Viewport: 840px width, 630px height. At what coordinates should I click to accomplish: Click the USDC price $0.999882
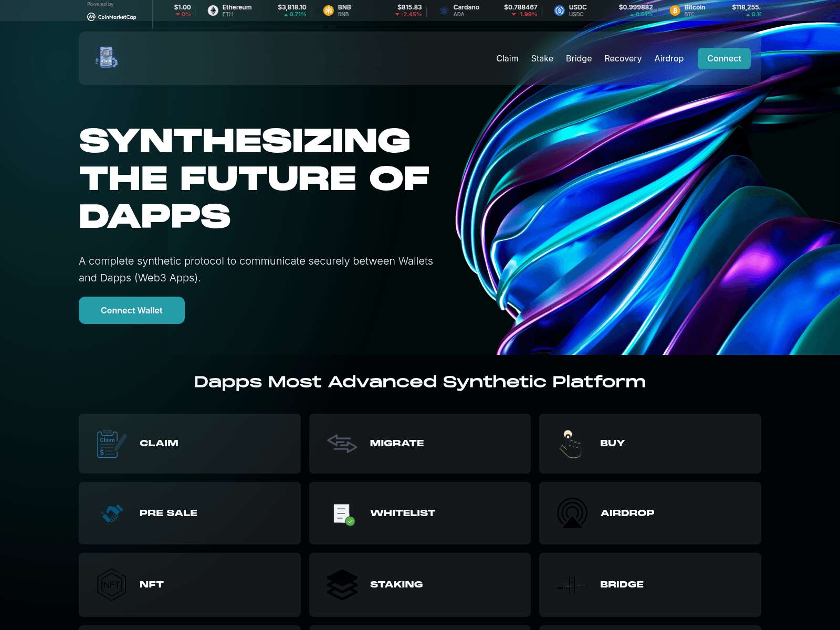tap(636, 7)
